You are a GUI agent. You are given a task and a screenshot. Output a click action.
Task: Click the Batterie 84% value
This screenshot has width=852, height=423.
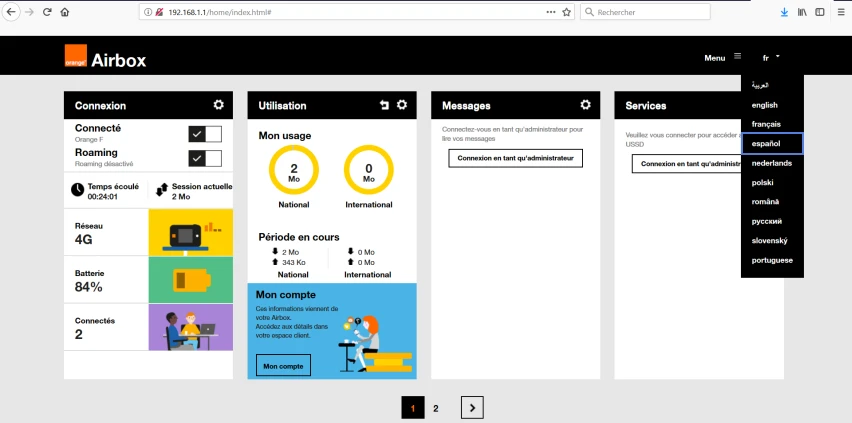(x=89, y=287)
